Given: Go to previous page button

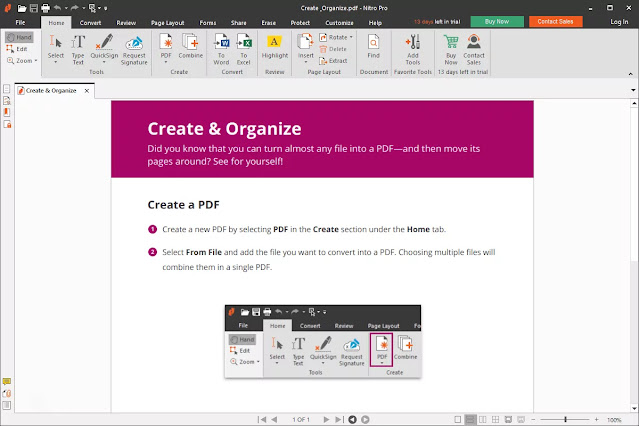Looking at the screenshot, I should [274, 419].
